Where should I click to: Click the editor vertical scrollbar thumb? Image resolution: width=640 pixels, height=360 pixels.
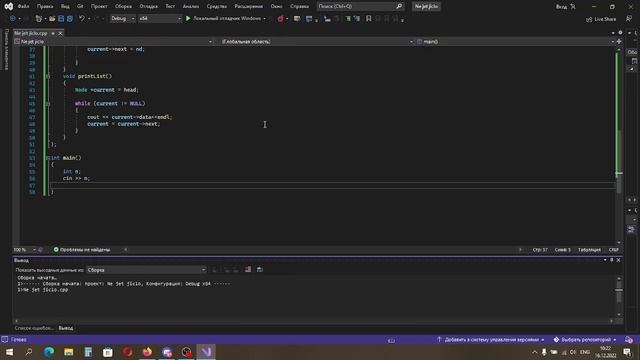(x=619, y=163)
